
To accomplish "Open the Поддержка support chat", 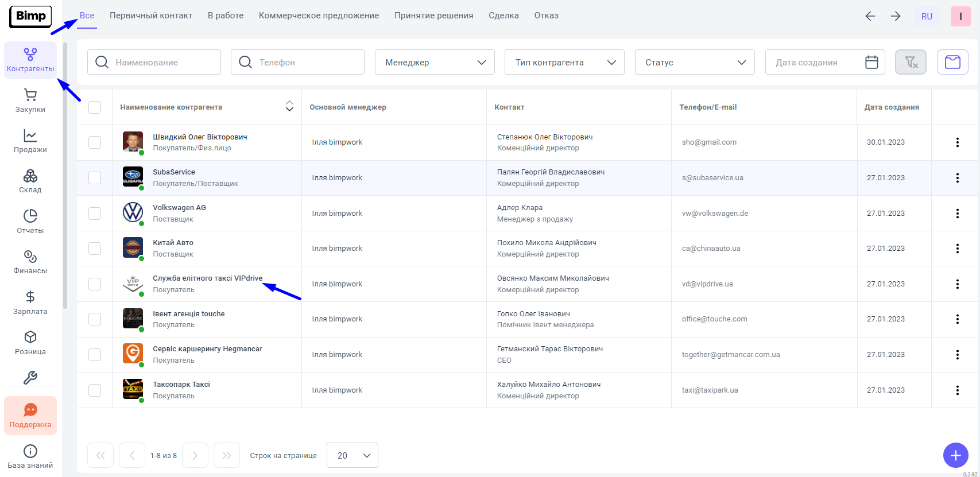I will [x=30, y=416].
